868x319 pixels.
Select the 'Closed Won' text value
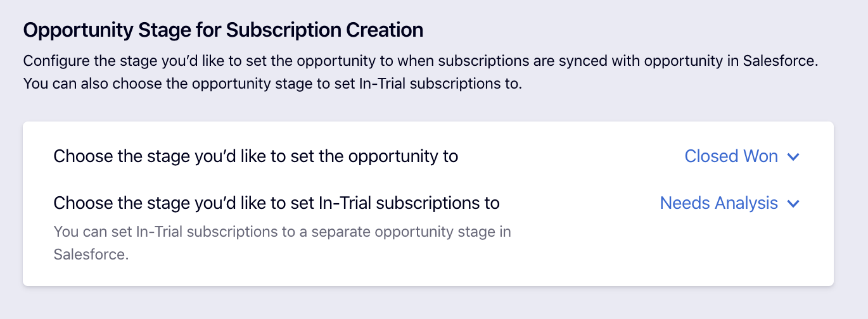coord(731,156)
